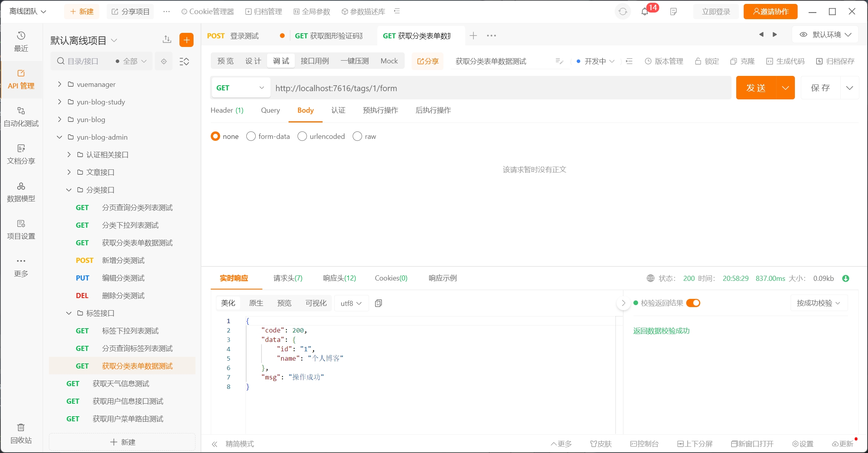Click the locate target icon beside search filter

coord(164,61)
